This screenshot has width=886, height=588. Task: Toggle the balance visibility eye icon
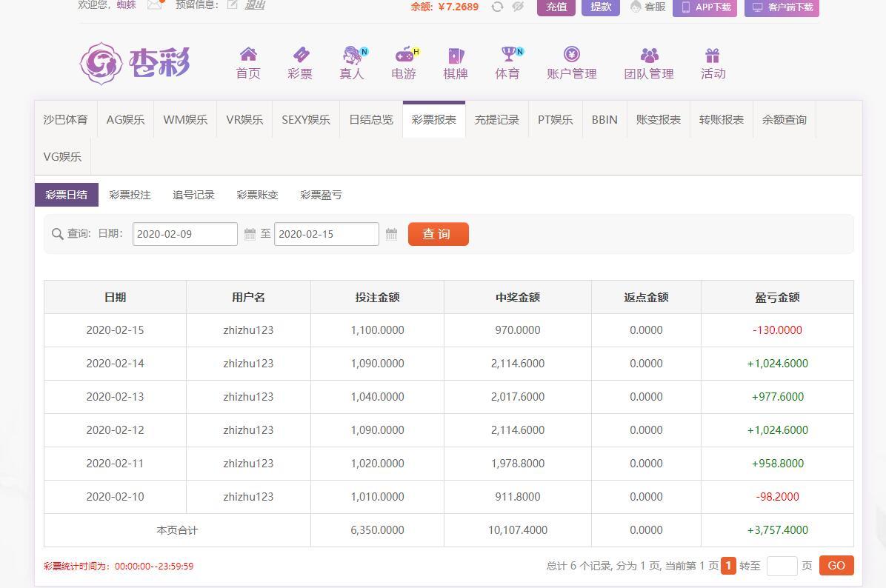pyautogui.click(x=518, y=7)
